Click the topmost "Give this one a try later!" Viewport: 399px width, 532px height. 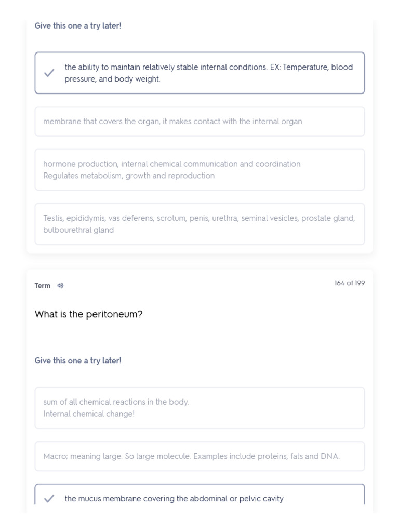(x=78, y=25)
